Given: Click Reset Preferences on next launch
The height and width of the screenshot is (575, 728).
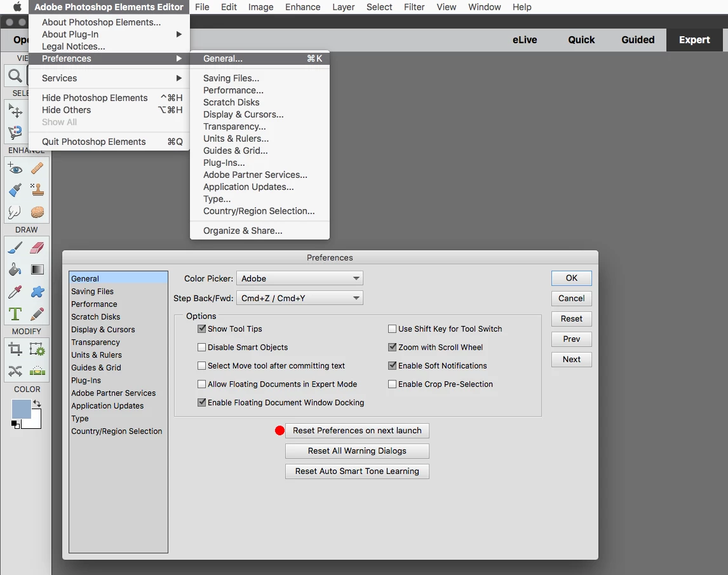Looking at the screenshot, I should (357, 431).
